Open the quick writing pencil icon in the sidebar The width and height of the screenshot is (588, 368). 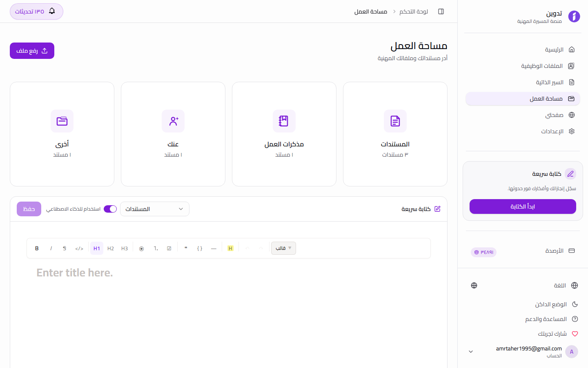click(570, 173)
